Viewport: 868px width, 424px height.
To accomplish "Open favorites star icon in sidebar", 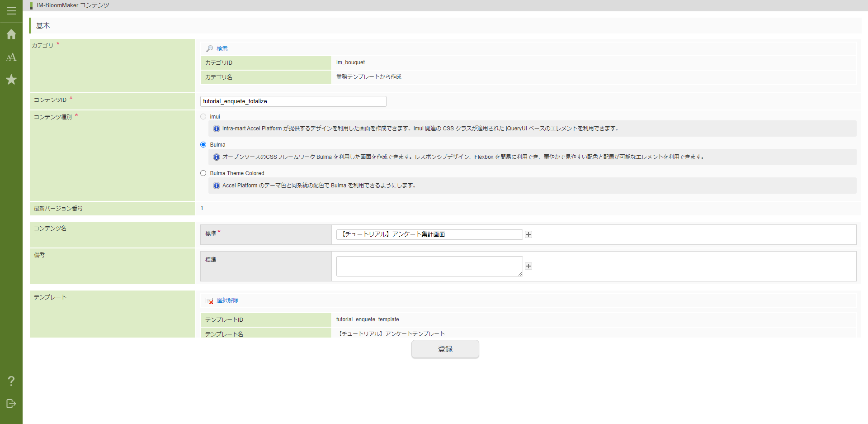I will (x=11, y=80).
